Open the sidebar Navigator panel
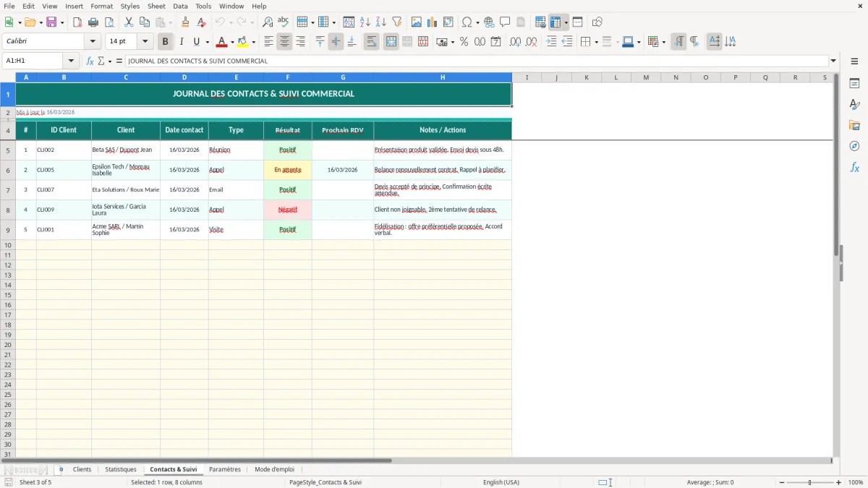Image resolution: width=868 pixels, height=488 pixels. click(854, 146)
